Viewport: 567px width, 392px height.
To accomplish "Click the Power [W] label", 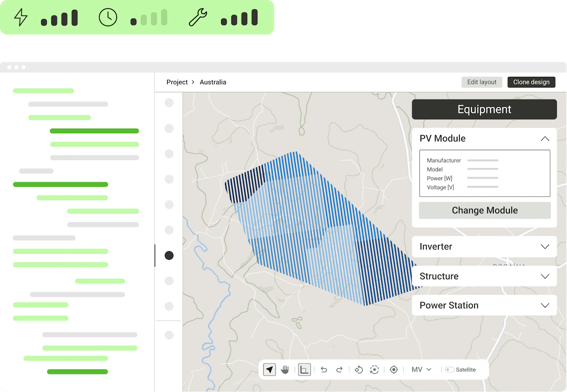I will click(x=440, y=178).
